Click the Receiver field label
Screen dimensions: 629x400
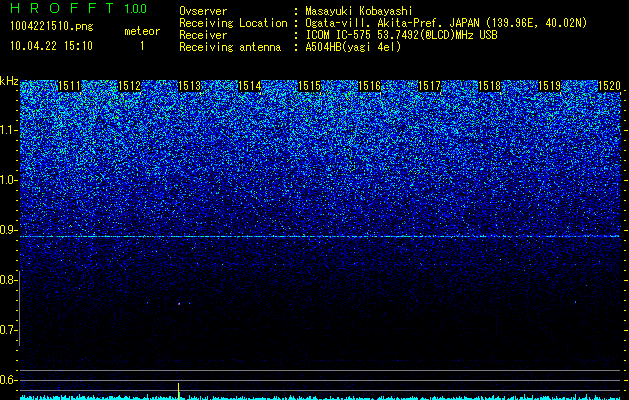(203, 35)
